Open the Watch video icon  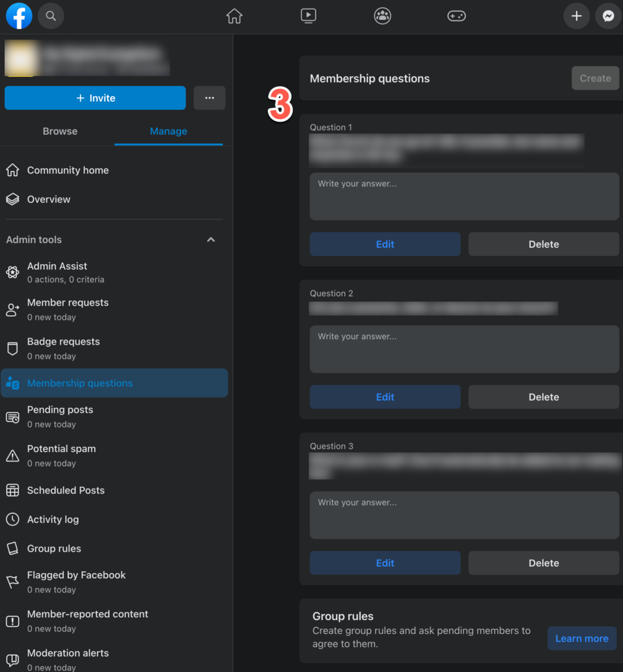pos(309,15)
